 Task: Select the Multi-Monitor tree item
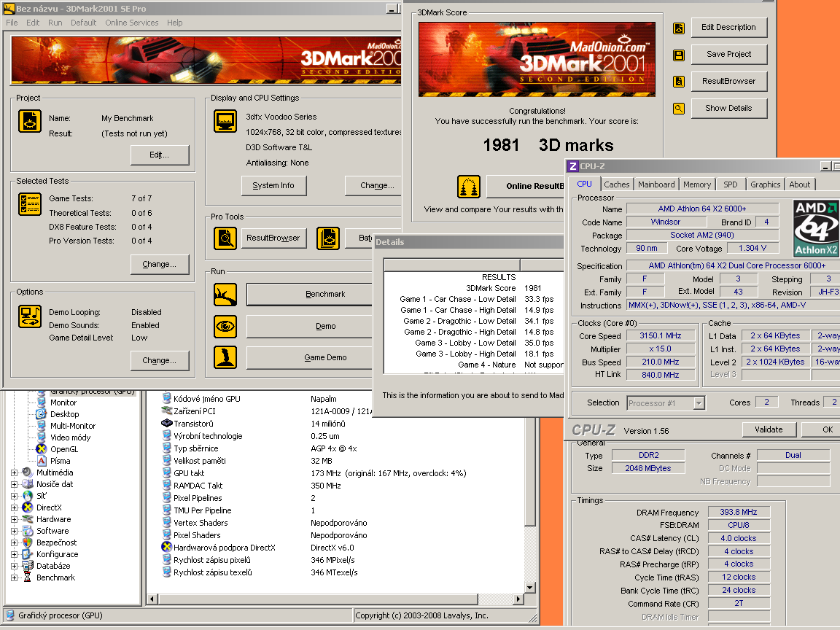pos(73,426)
